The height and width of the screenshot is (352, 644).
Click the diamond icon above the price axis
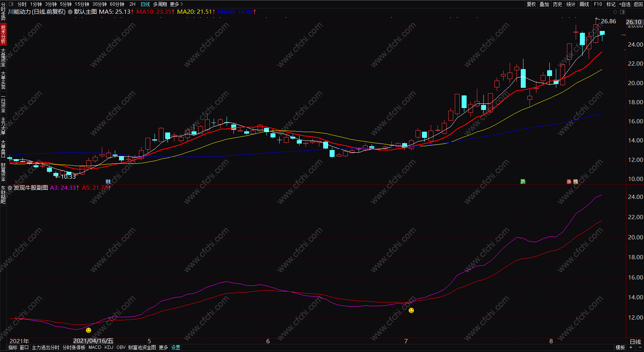point(615,12)
